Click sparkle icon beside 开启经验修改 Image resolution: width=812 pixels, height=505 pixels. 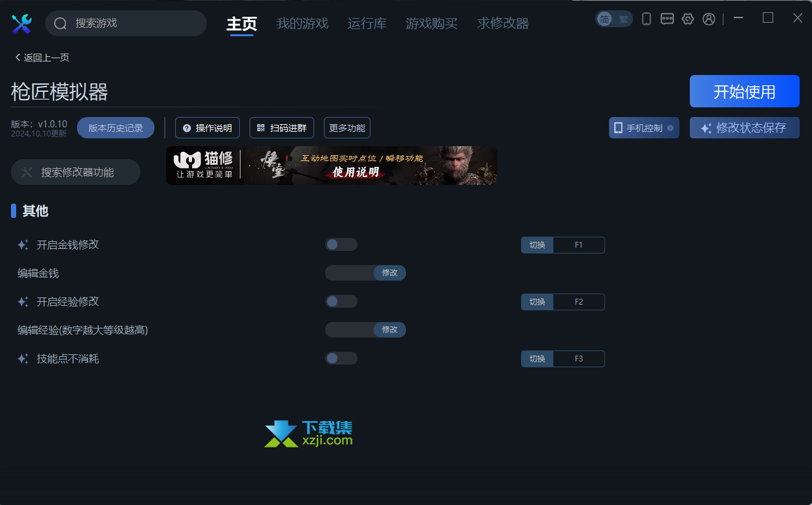(x=23, y=302)
